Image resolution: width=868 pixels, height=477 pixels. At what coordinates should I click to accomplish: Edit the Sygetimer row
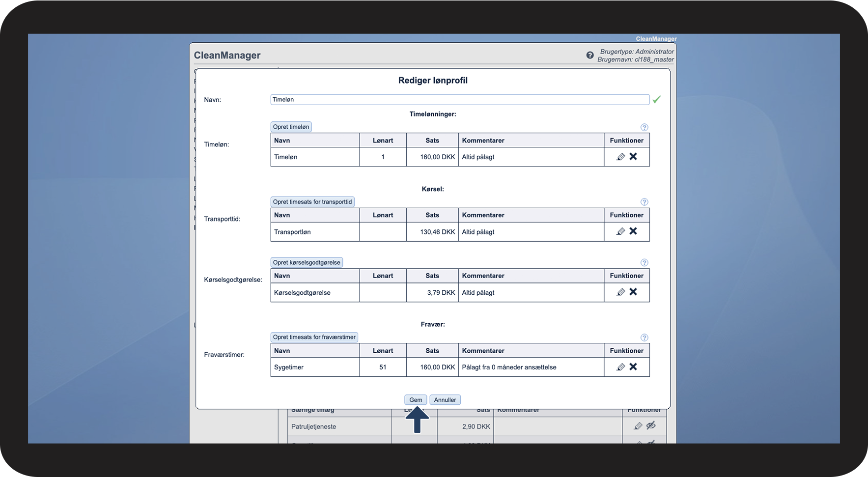pos(620,367)
